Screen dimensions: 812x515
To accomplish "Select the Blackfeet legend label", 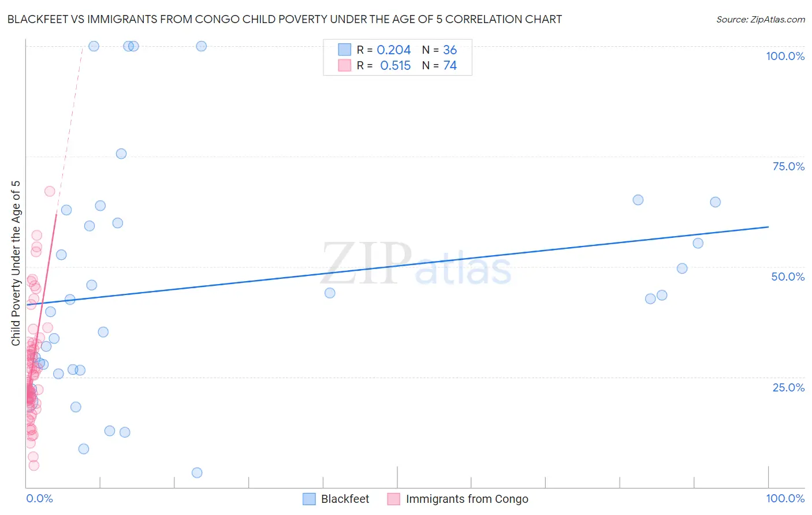I will click(x=345, y=499).
